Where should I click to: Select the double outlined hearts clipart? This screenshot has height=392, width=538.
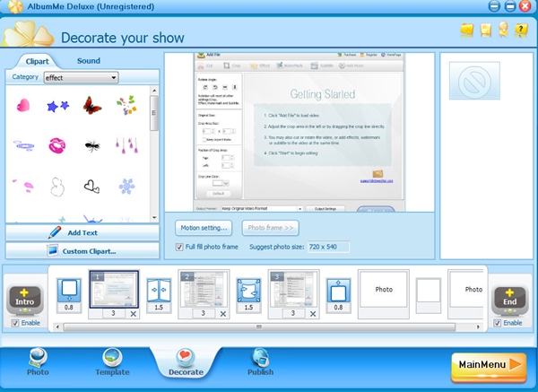click(91, 187)
